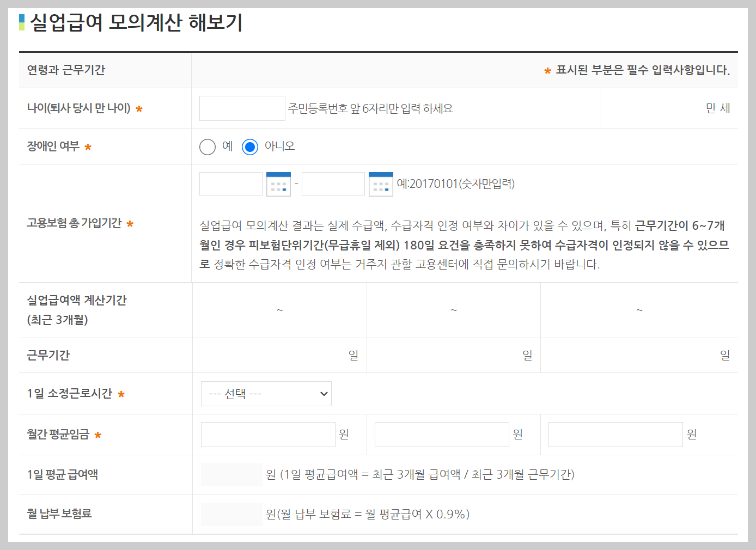Click the employment insurance end date field
This screenshot has height=550, width=756.
point(333,184)
